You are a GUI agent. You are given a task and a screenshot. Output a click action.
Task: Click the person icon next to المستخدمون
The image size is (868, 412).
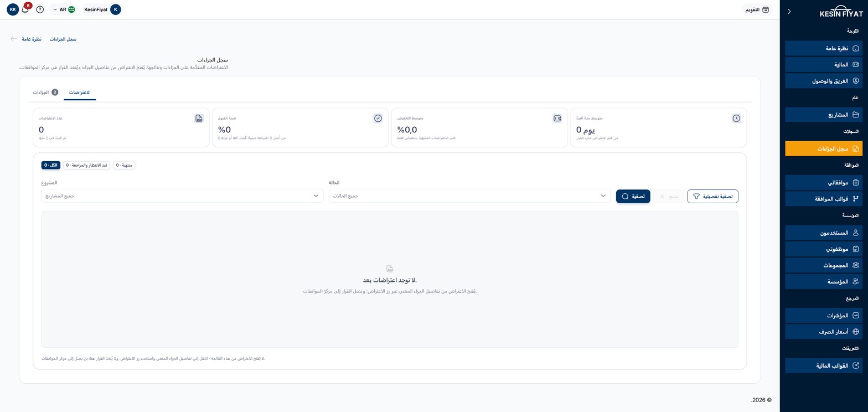point(855,233)
